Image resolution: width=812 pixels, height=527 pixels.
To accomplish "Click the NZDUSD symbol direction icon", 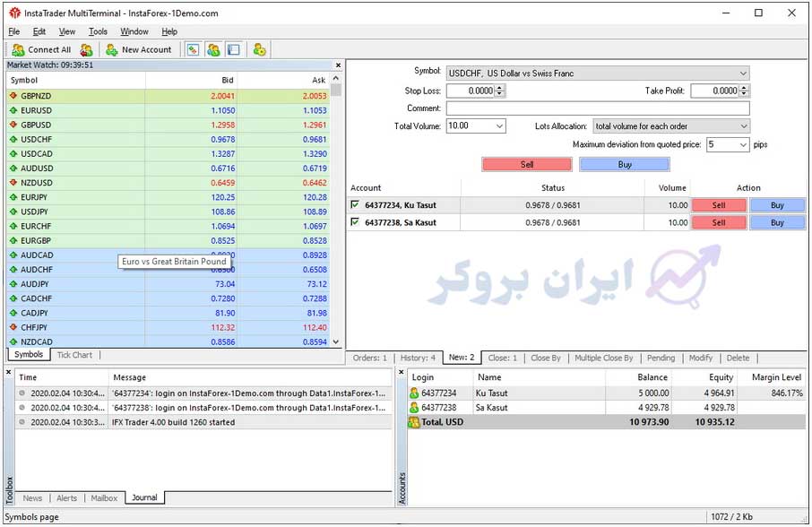I will 13,183.
